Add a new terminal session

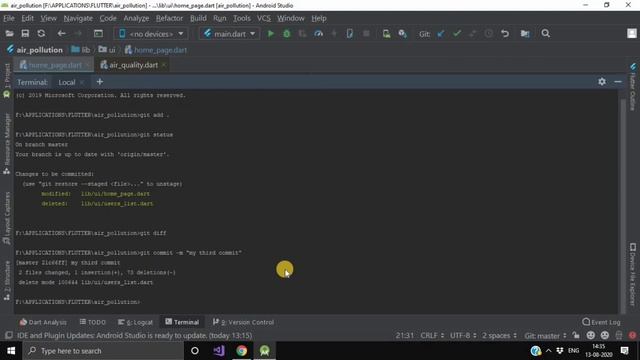pyautogui.click(x=100, y=82)
